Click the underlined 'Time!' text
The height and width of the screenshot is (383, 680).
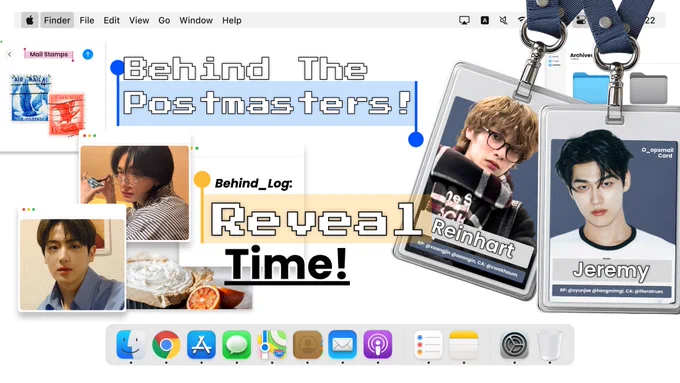coord(287,265)
